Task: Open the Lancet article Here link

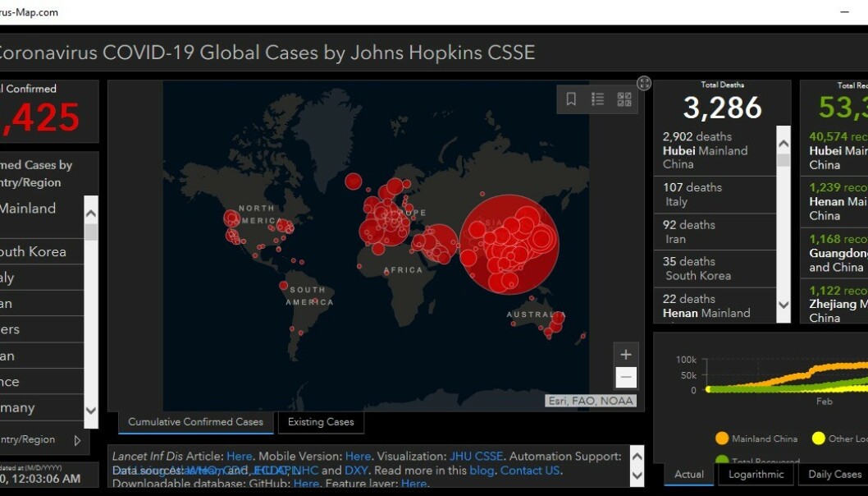Action: point(239,457)
